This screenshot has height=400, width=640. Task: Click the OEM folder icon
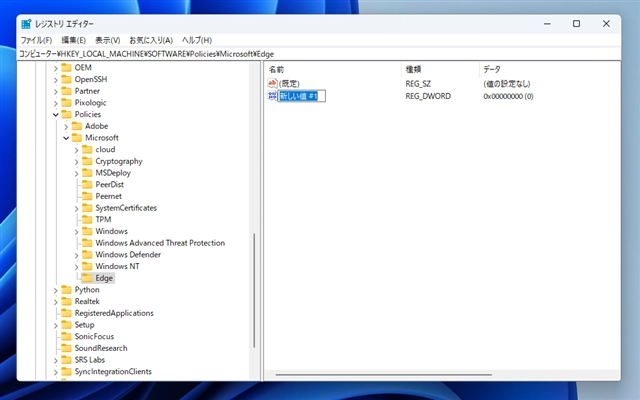pyautogui.click(x=66, y=67)
